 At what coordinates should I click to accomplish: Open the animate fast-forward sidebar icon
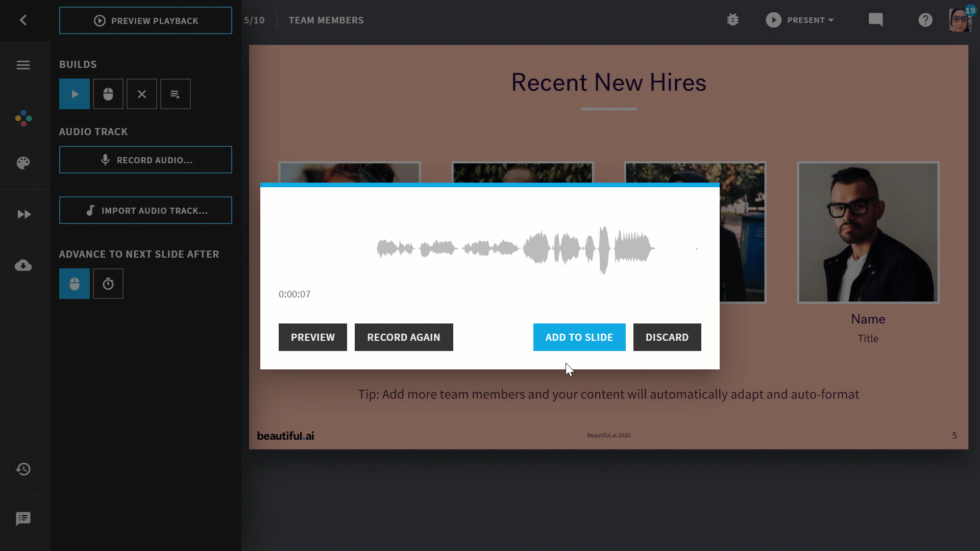pyautogui.click(x=24, y=214)
